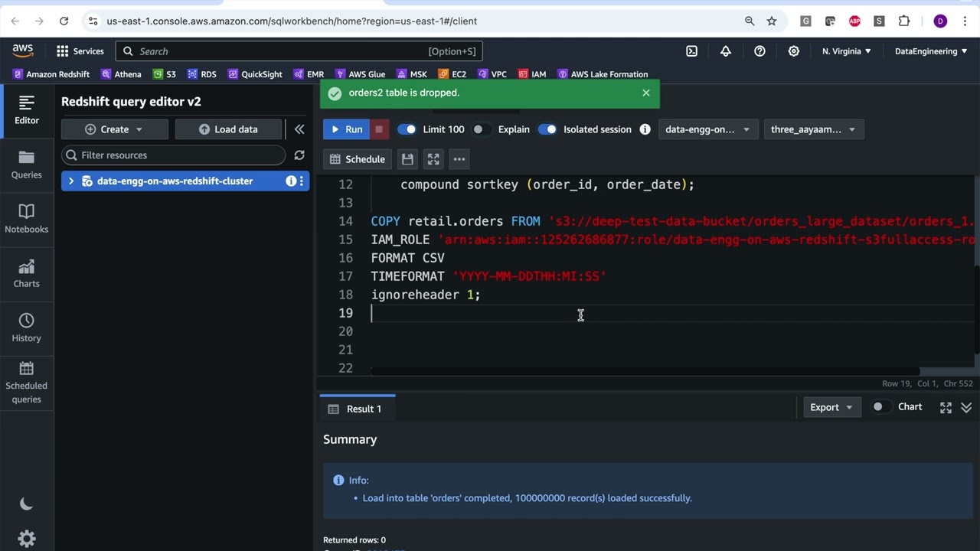Open query editor settings gear
This screenshot has width=980, height=551.
click(x=26, y=539)
